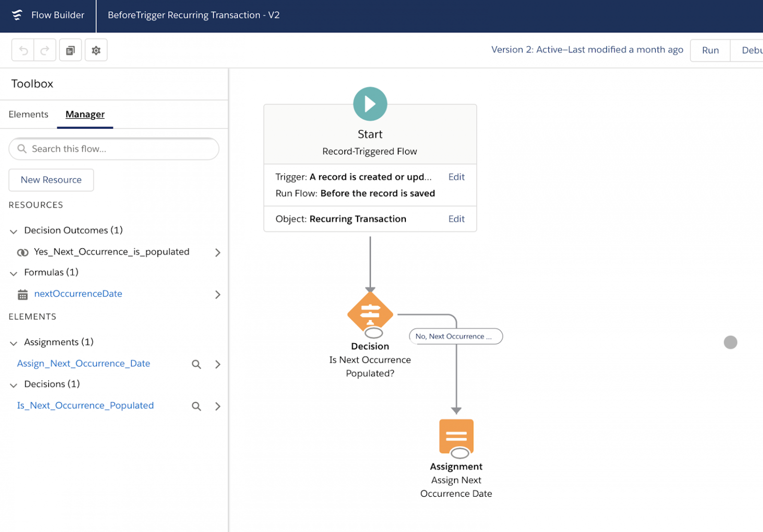The width and height of the screenshot is (763, 532).
Task: Click the connector node below Decision element
Action: 374,333
